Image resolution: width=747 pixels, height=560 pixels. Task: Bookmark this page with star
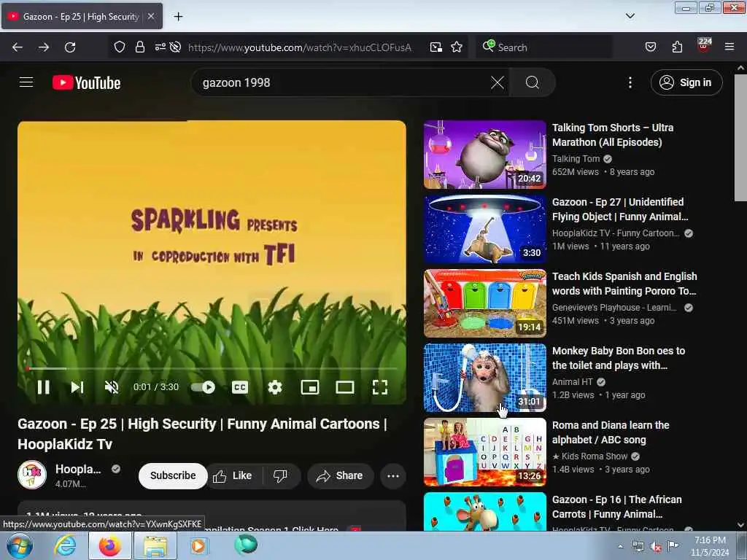click(457, 47)
